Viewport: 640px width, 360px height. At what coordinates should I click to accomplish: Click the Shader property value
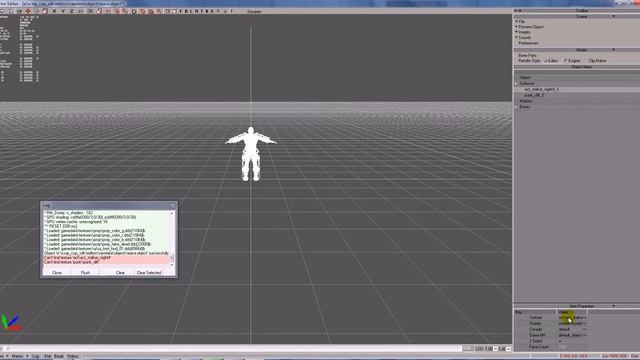coord(572,323)
